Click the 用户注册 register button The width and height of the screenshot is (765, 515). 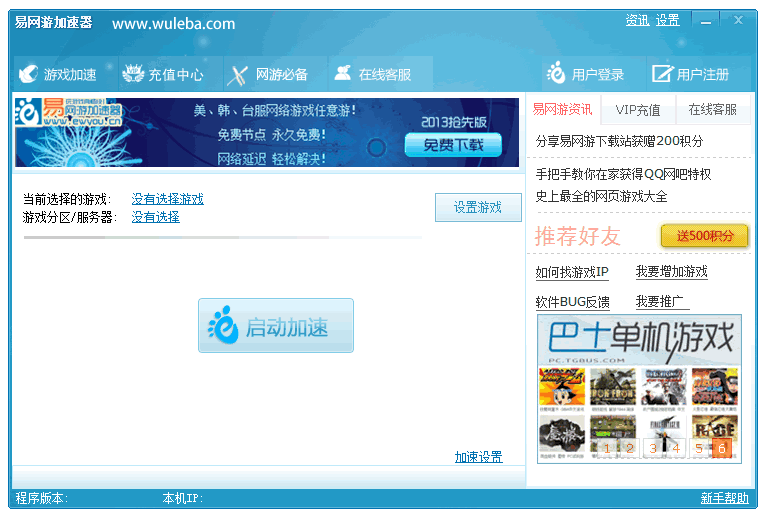(699, 74)
